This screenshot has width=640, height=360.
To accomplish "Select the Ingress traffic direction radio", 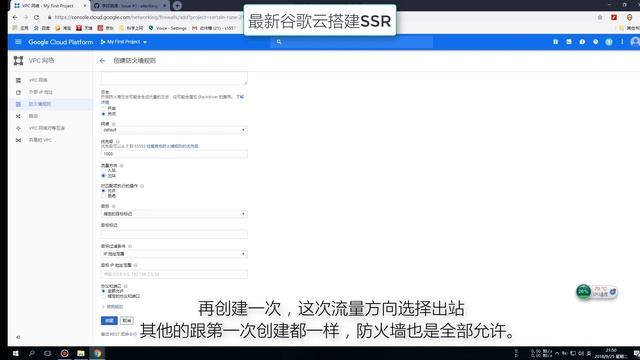I will [x=103, y=171].
